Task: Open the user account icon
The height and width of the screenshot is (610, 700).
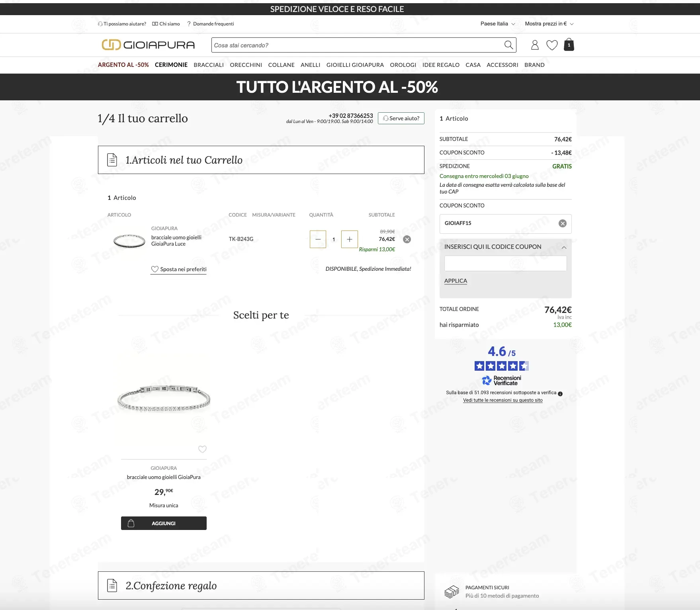Action: tap(535, 45)
